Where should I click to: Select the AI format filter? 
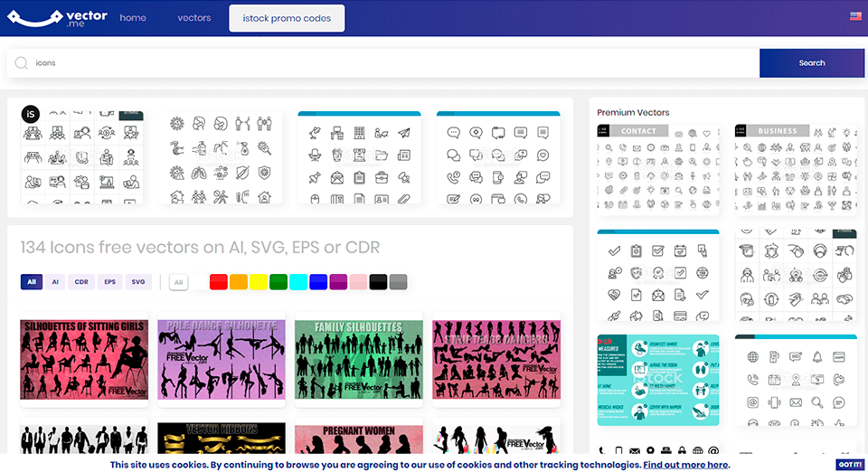pos(55,282)
